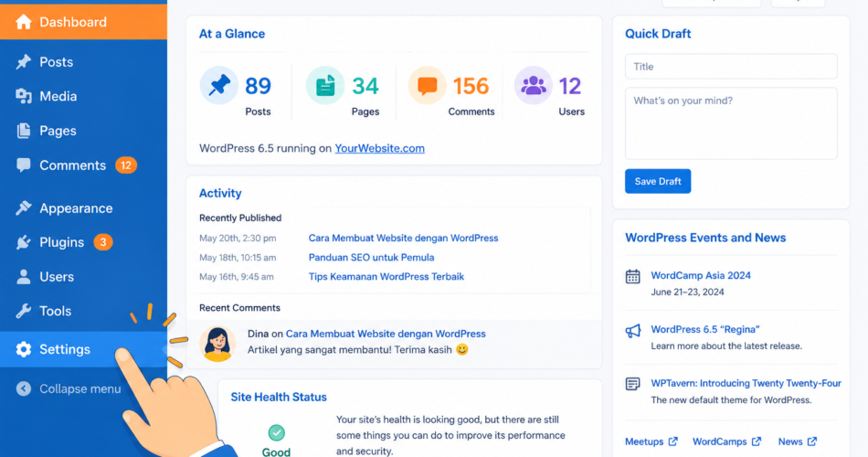Click the Users person icon in sidebar
Image resolution: width=868 pixels, height=457 pixels.
[23, 276]
